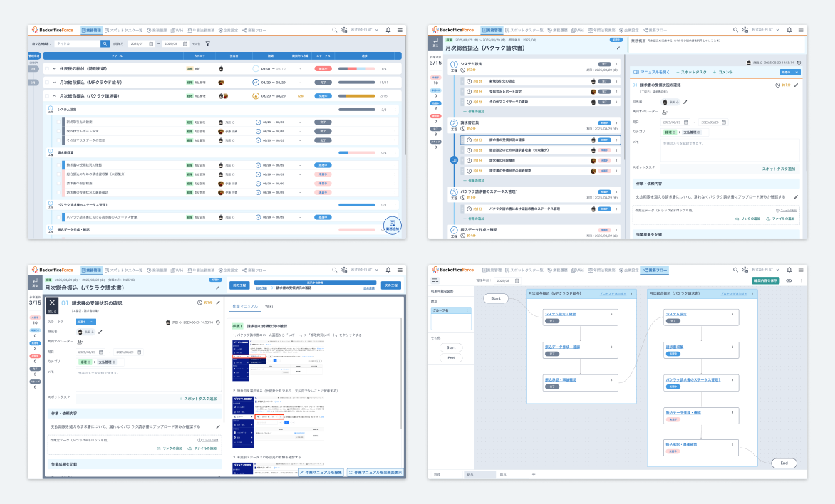Edit the 月次総合振込 title pencil in the process detail screen
This screenshot has width=835, height=504.
618,48
